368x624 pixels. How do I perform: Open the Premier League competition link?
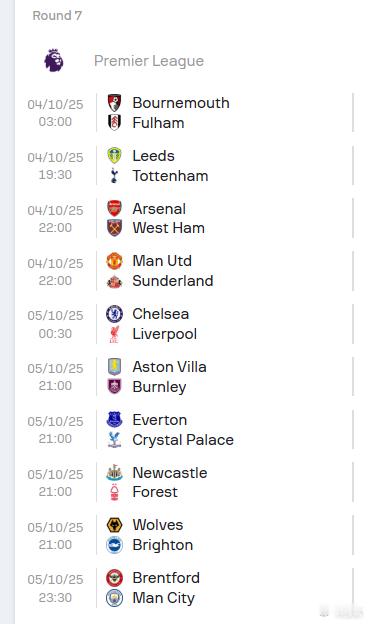149,61
